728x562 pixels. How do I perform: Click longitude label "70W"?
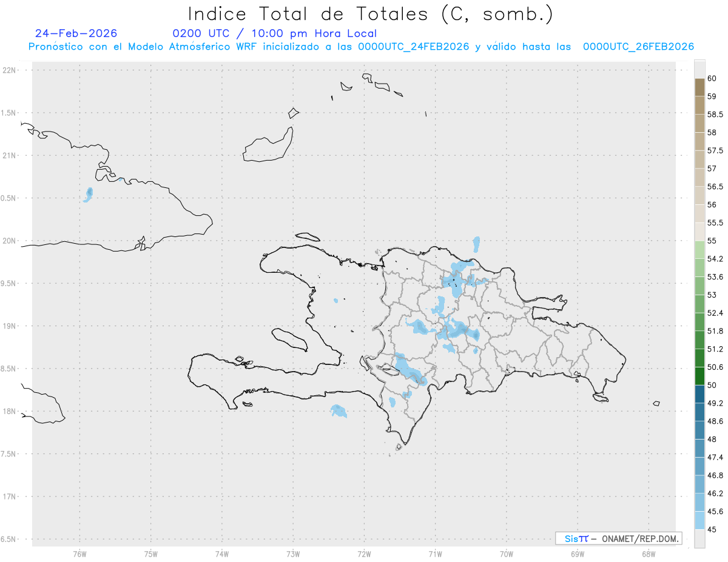pyautogui.click(x=506, y=554)
